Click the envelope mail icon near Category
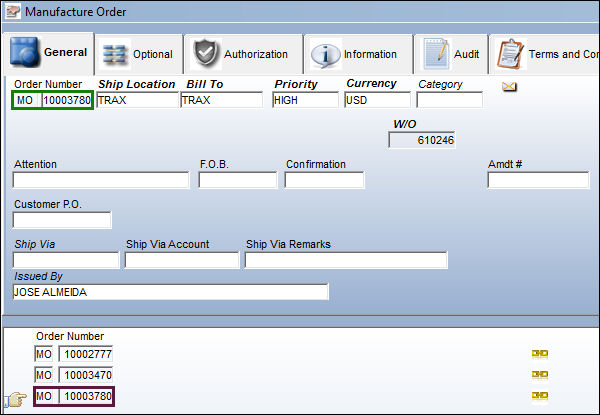Screen dimensions: 600x415 click(x=509, y=87)
